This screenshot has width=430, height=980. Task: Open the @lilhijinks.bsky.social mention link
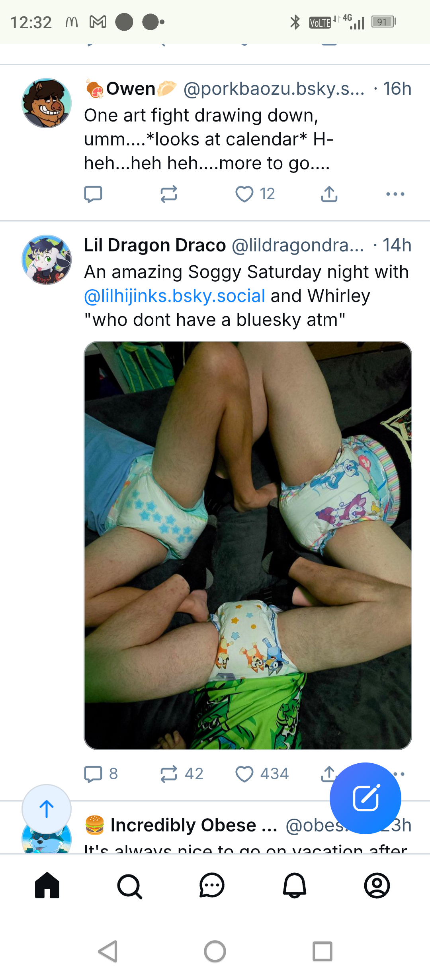174,296
